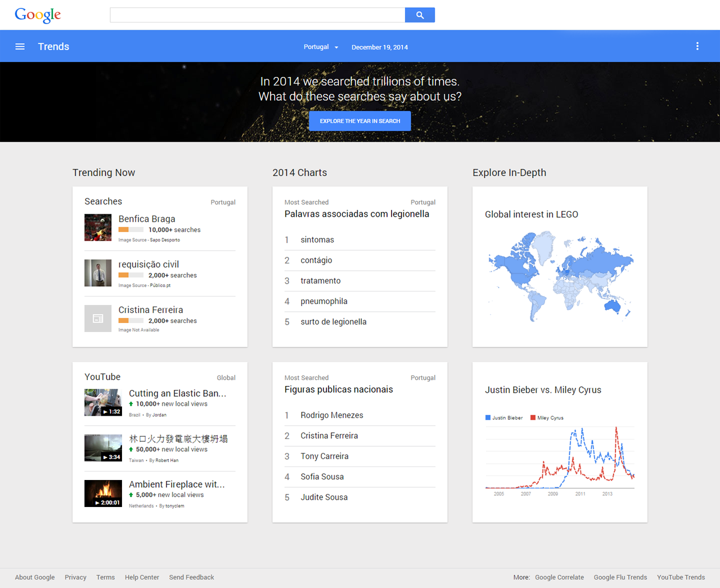Click Explore the Year in Search button
The width and height of the screenshot is (720, 588).
(360, 121)
